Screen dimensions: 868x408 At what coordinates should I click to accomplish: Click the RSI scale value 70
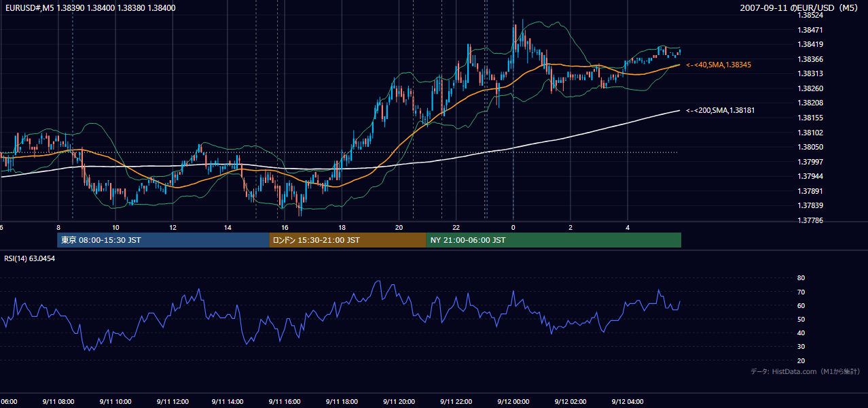click(x=801, y=292)
